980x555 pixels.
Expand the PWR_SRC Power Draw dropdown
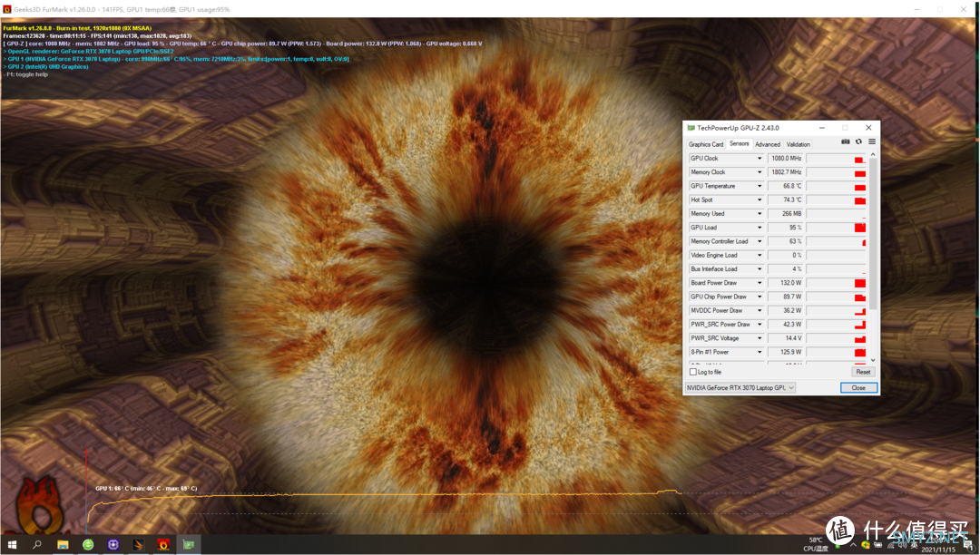[x=759, y=325]
